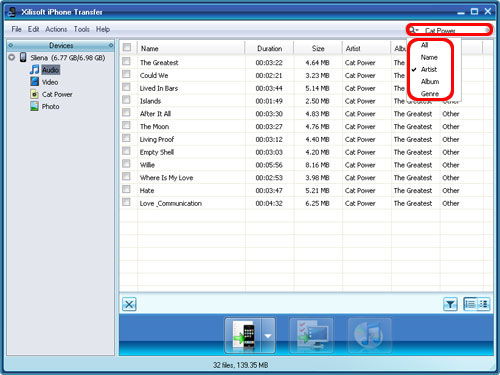Click the song name Love_Communication
This screenshot has width=500, height=375.
click(x=171, y=203)
